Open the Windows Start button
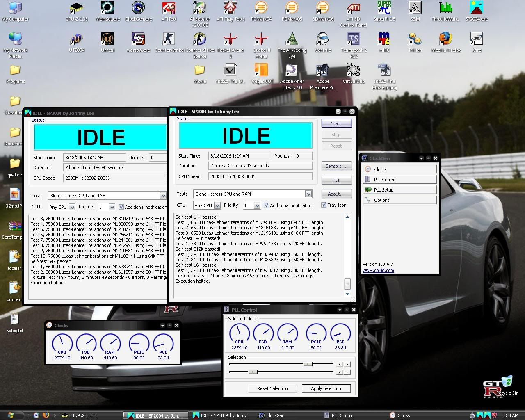The width and height of the screenshot is (525, 420). pos(11,415)
